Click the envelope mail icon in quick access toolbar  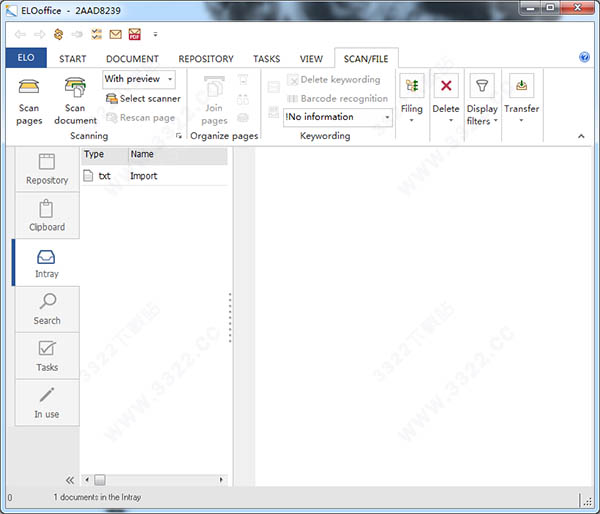pos(115,34)
